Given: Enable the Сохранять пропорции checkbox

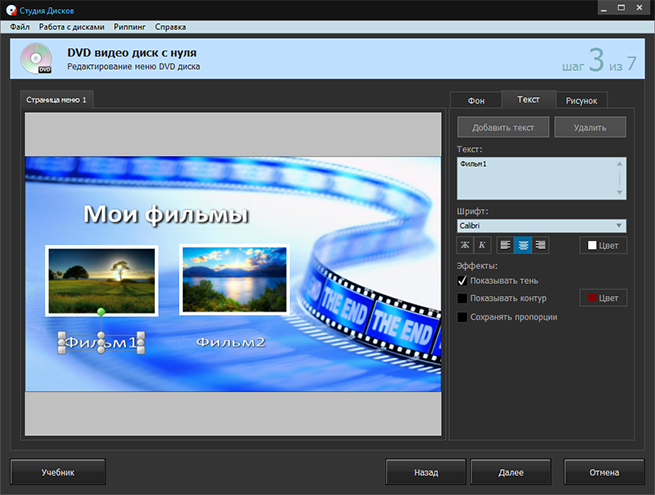Looking at the screenshot, I should [462, 317].
